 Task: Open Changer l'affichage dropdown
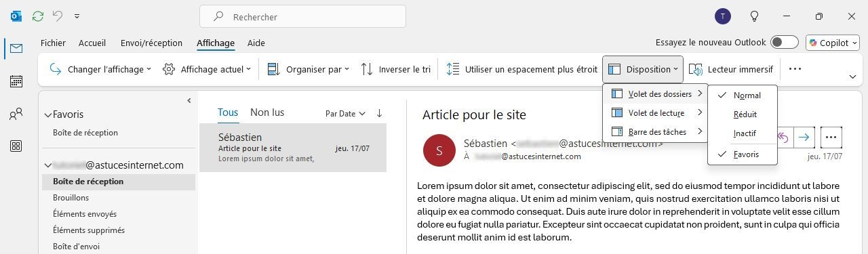(100, 69)
